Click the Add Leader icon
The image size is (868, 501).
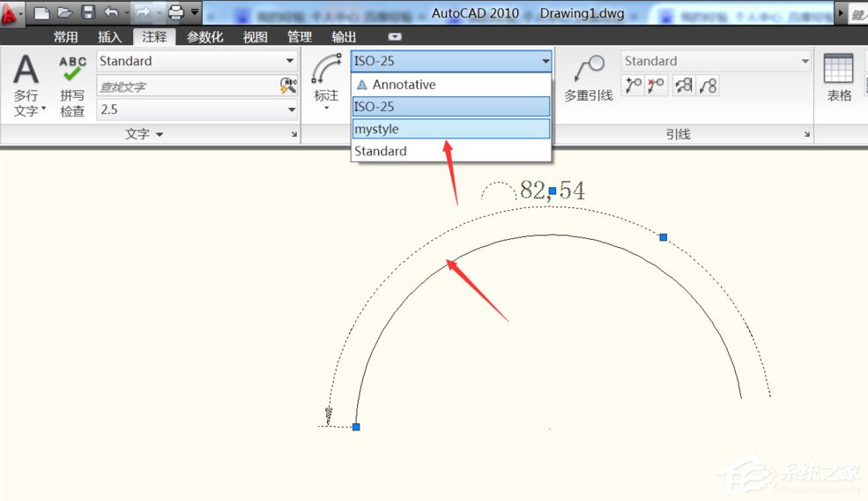pyautogui.click(x=633, y=86)
